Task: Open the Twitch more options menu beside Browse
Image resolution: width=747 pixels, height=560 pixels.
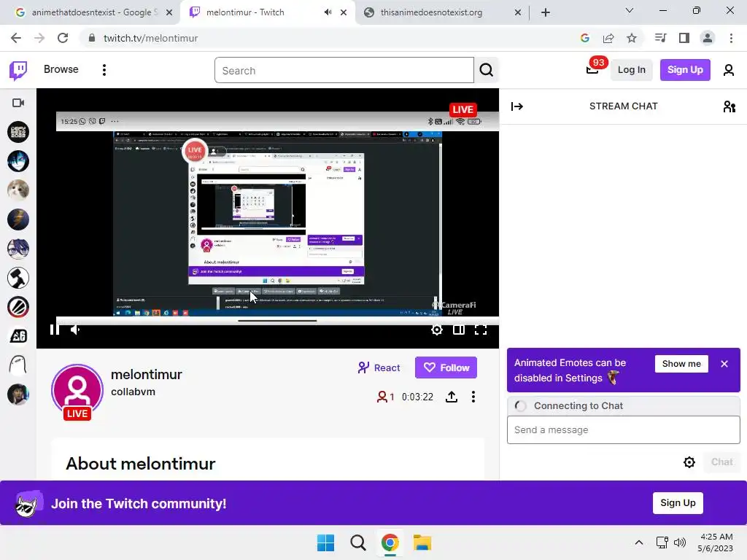Action: [104, 70]
